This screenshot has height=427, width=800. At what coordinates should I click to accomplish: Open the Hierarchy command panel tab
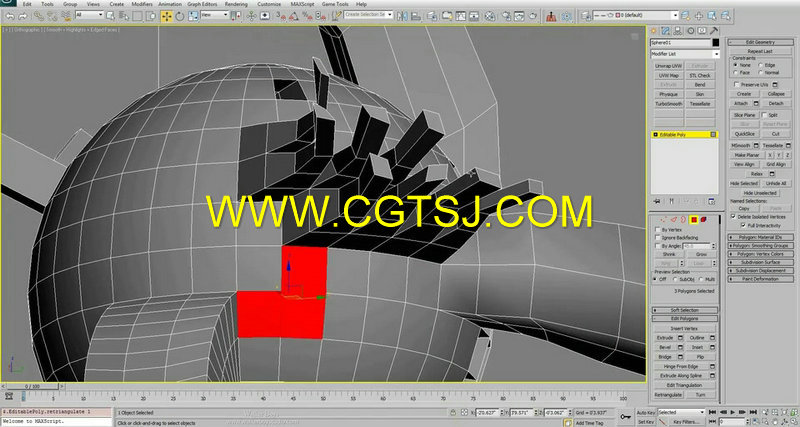pos(678,31)
